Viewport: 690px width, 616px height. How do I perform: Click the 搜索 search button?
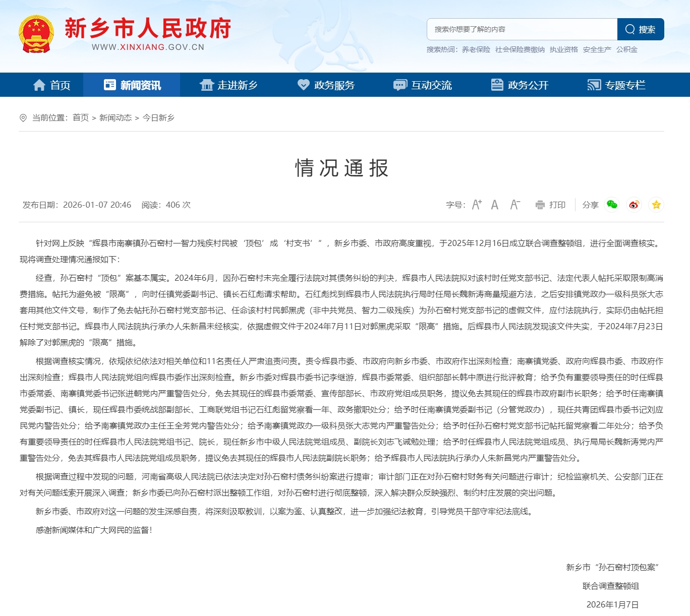[641, 29]
